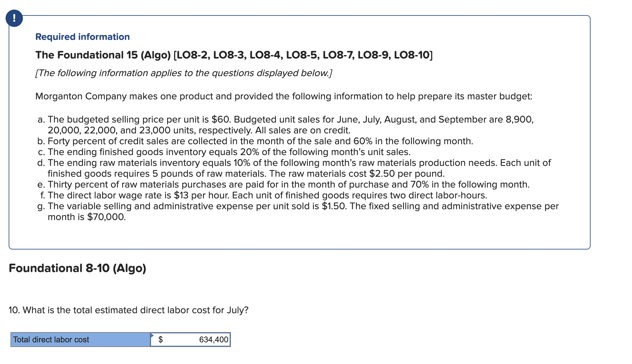Click the dollar sign next to the answer box
This screenshot has height=364, width=632.
(161, 340)
